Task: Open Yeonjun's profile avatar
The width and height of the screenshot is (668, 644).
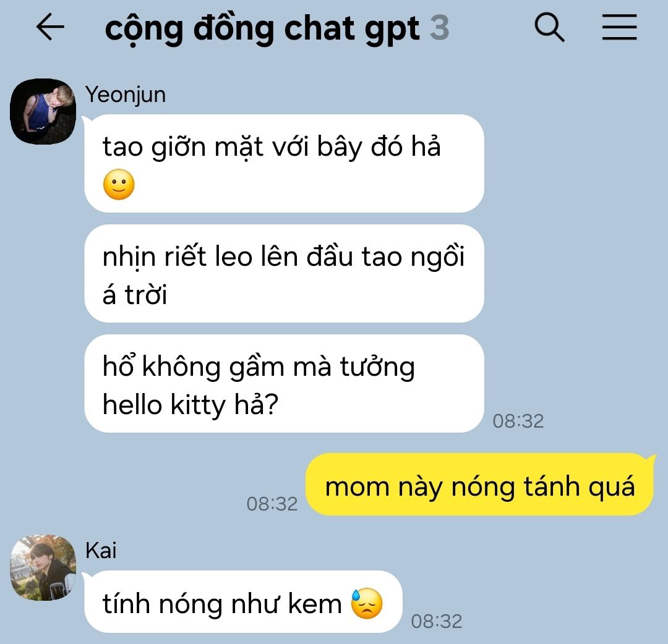Action: [x=43, y=111]
